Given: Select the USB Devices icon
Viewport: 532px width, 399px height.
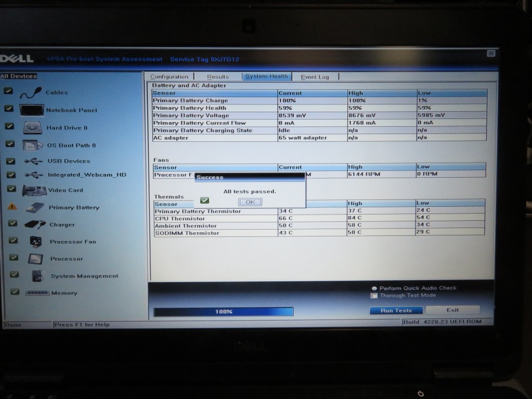Looking at the screenshot, I should coord(34,161).
